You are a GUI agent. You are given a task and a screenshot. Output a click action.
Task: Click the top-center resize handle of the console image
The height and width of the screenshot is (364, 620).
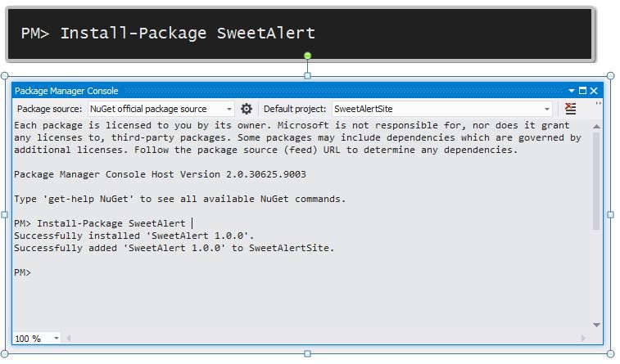pos(308,75)
